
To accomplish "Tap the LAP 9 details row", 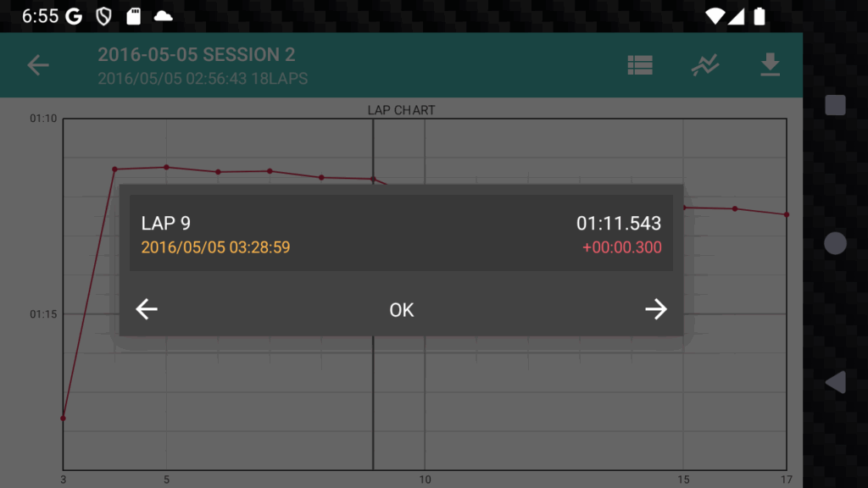I will [x=401, y=233].
